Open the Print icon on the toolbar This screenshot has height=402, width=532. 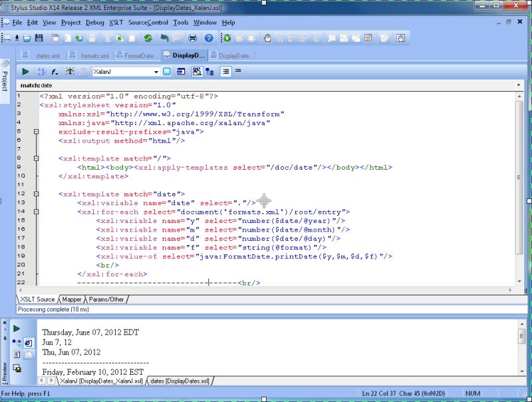click(192, 38)
